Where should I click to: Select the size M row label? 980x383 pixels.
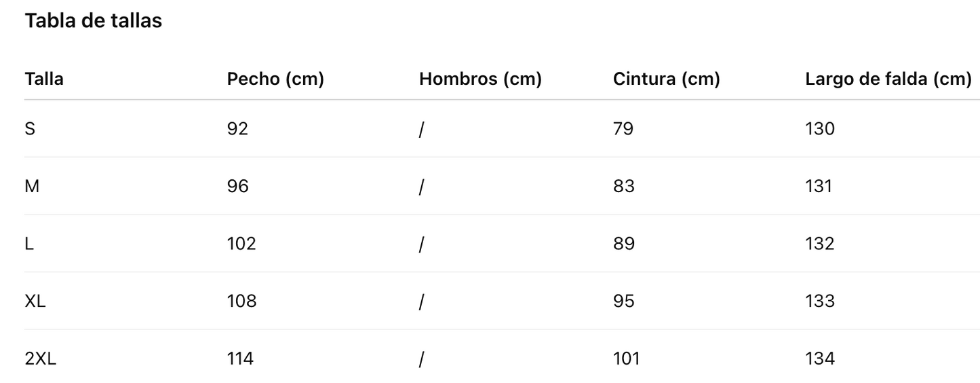click(32, 186)
